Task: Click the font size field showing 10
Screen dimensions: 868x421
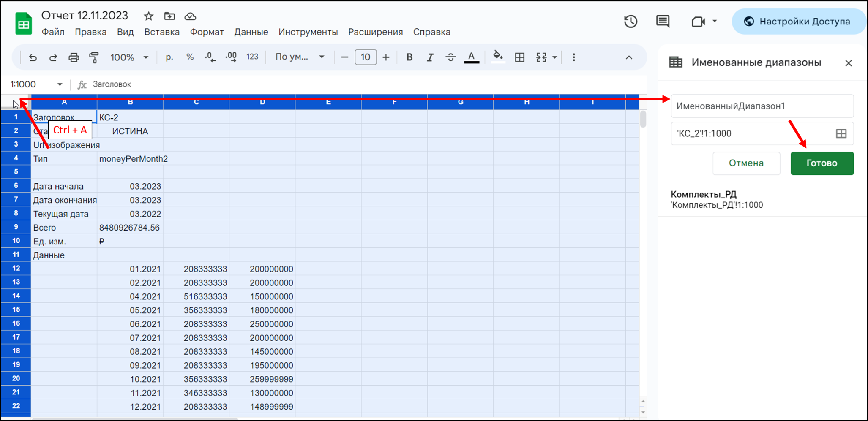Action: (x=366, y=57)
